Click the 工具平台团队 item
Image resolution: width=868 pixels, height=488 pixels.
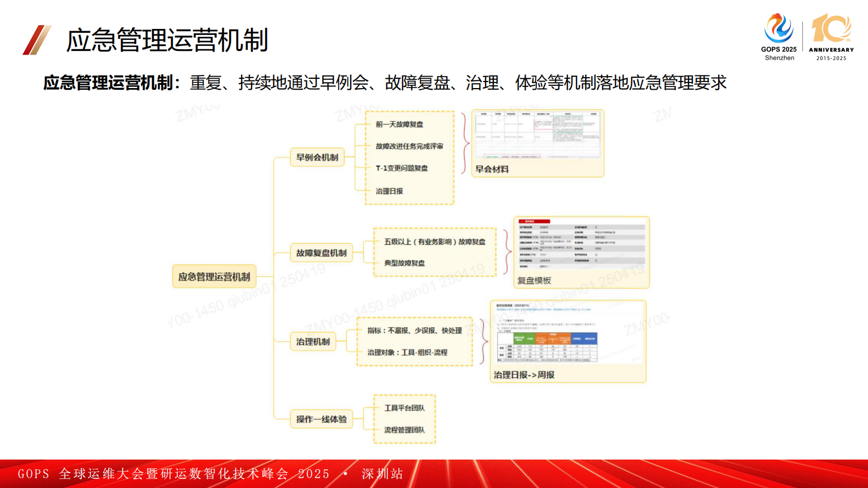[x=404, y=408]
